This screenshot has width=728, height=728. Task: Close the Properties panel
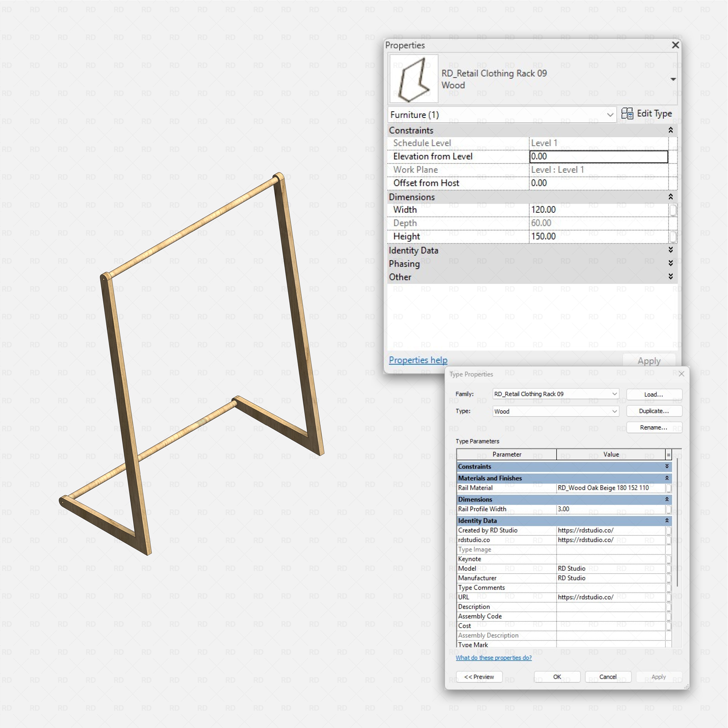[x=675, y=45]
